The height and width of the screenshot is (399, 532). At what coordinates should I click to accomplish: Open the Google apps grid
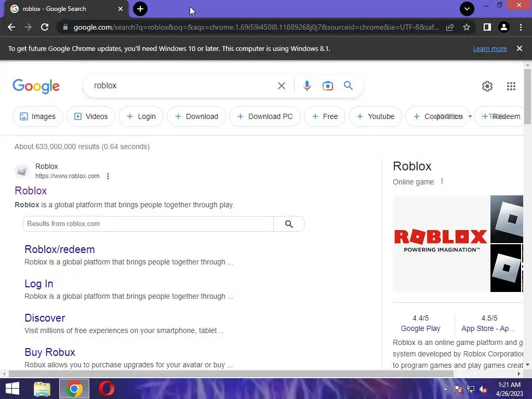511,86
